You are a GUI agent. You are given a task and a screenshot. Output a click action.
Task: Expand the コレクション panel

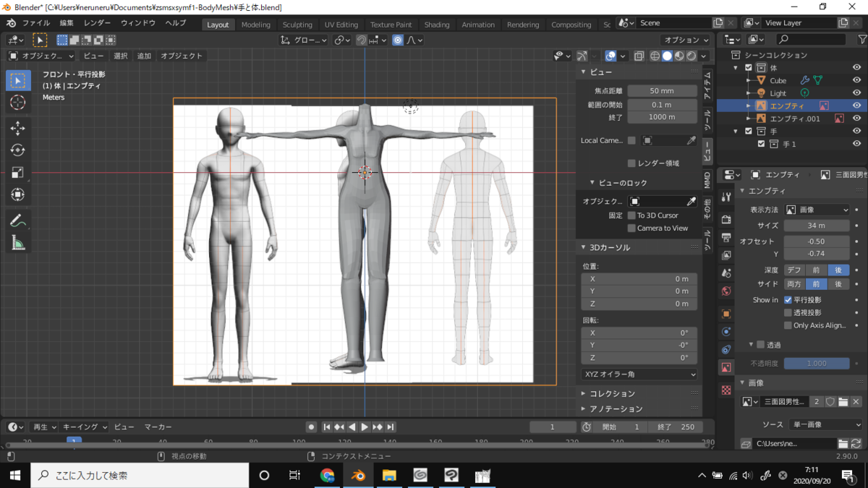coord(612,393)
